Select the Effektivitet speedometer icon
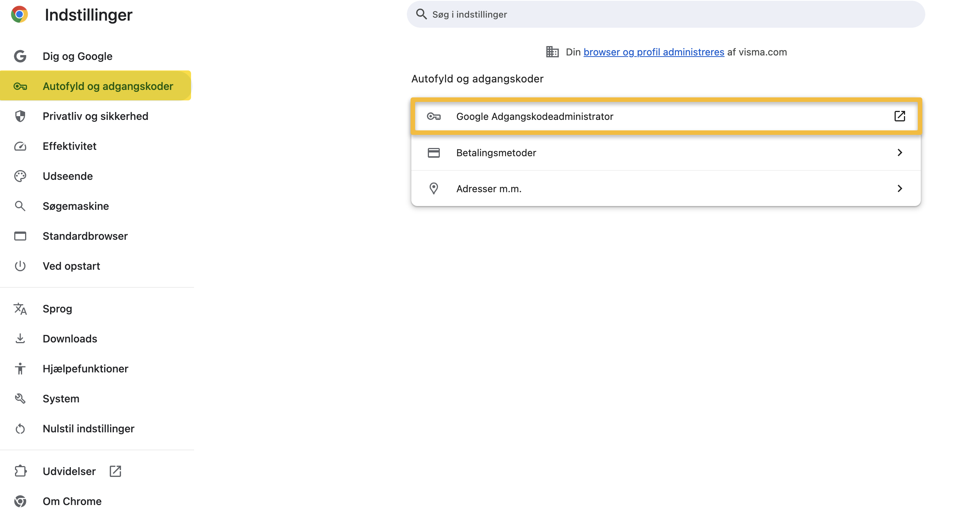Screen dimensions: 980x520 (20, 146)
